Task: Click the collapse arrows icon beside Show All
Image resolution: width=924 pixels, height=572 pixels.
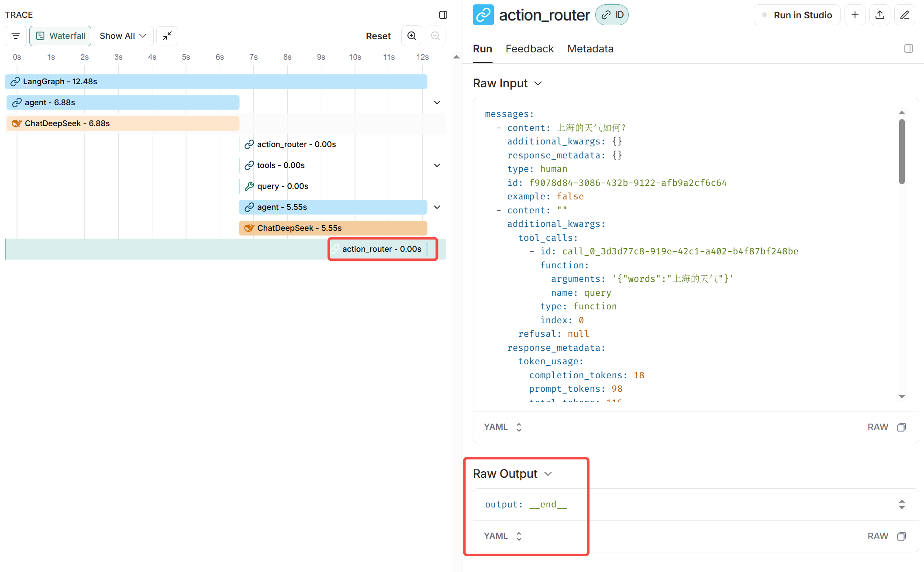Action: click(x=167, y=36)
